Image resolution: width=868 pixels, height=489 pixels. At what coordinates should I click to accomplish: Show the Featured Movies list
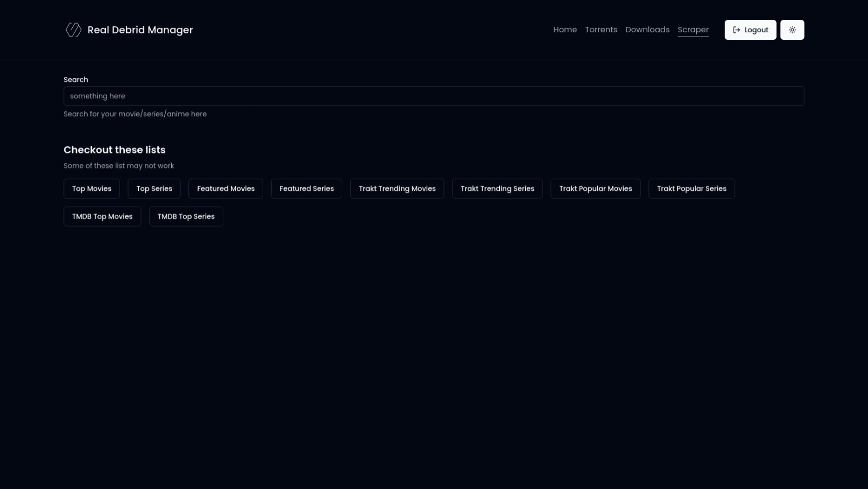(225, 188)
